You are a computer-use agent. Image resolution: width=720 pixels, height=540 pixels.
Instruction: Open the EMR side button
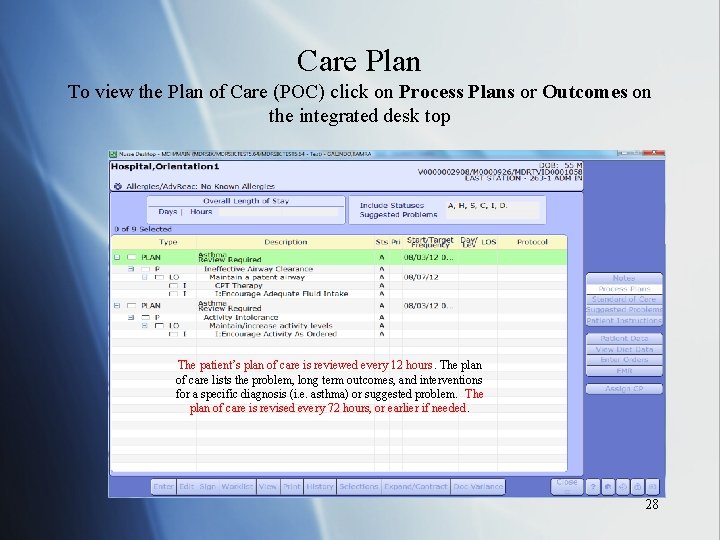click(x=624, y=371)
